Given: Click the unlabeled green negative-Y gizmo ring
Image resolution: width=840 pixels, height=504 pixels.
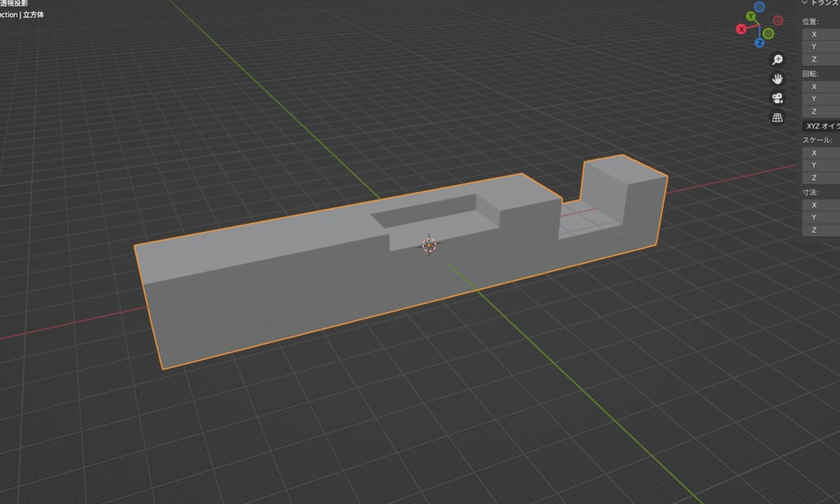Looking at the screenshot, I should [768, 34].
